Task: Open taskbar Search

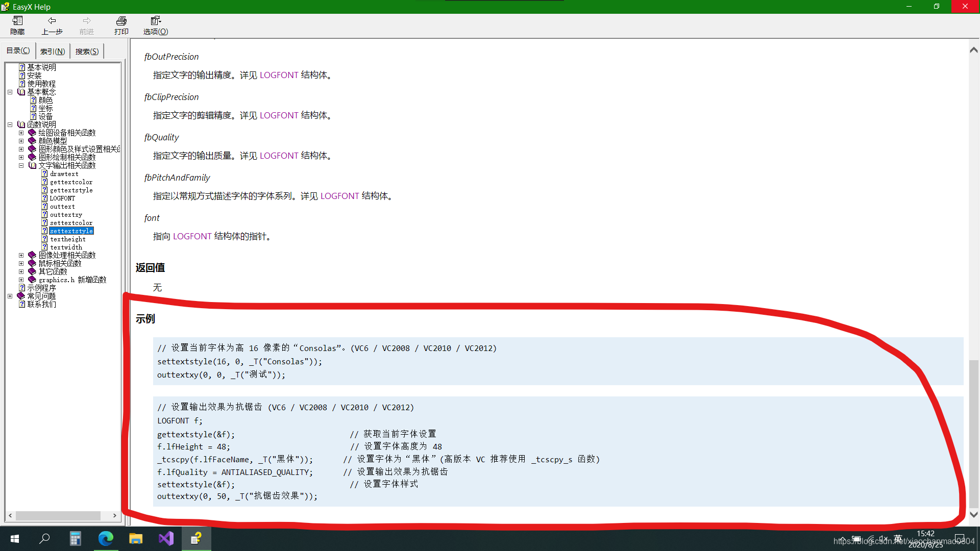Action: (45, 538)
